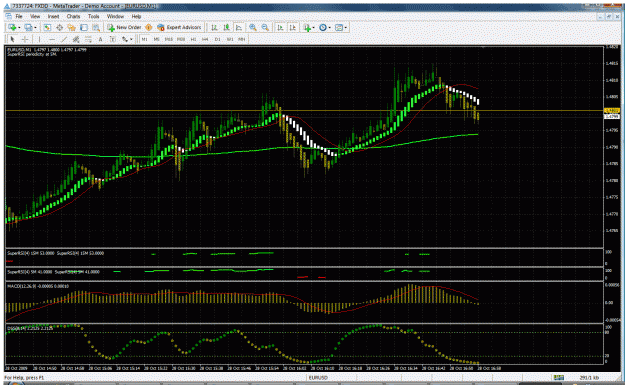The image size is (625, 385).
Task: Open the Profiles tool
Action: (x=28, y=28)
